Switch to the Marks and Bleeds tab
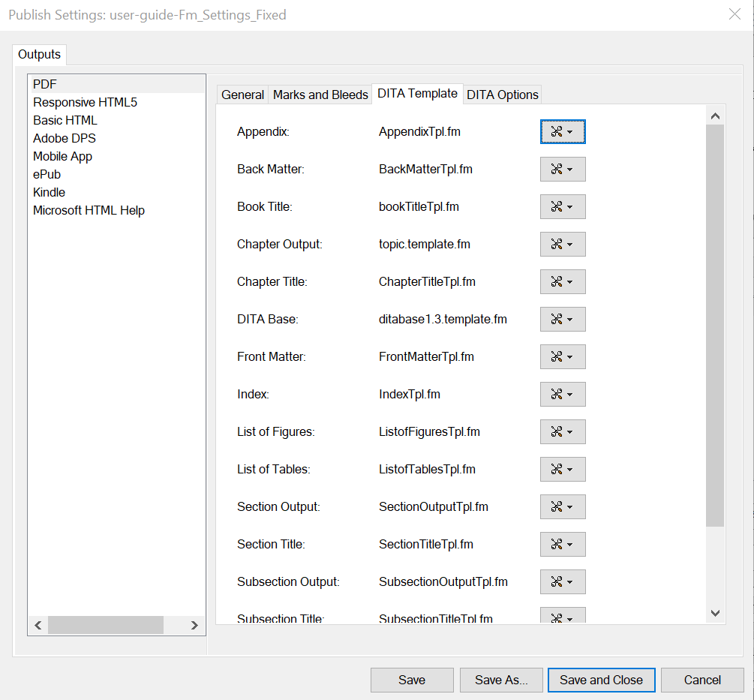Image resolution: width=754 pixels, height=700 pixels. tap(320, 94)
